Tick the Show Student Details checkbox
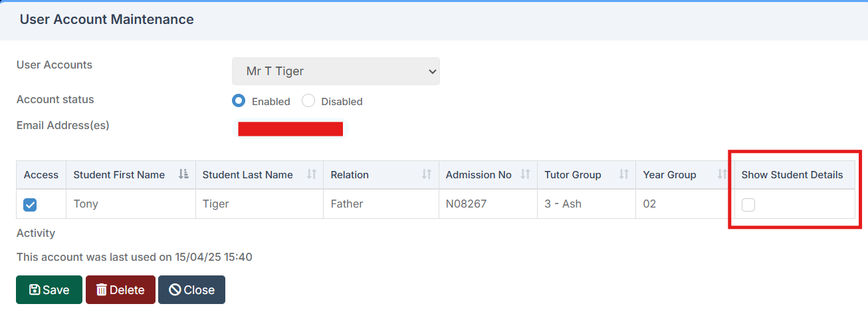The width and height of the screenshot is (868, 316). click(x=748, y=205)
